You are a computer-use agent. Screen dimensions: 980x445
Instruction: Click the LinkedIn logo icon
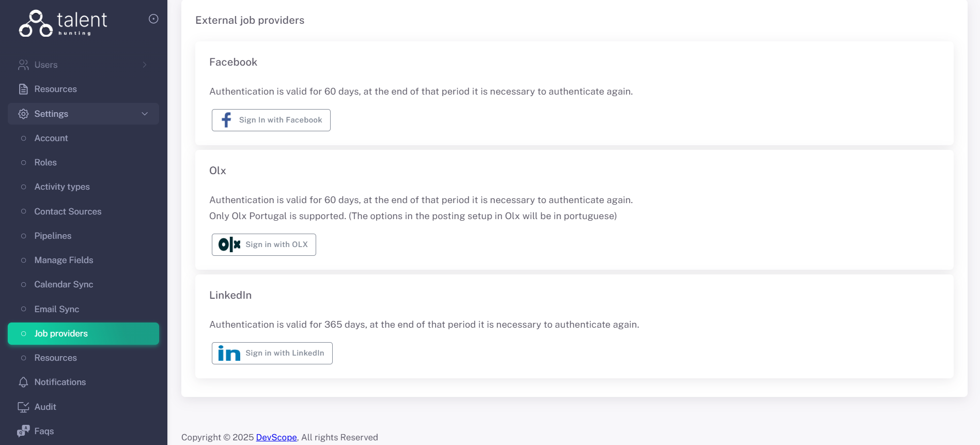(x=229, y=354)
